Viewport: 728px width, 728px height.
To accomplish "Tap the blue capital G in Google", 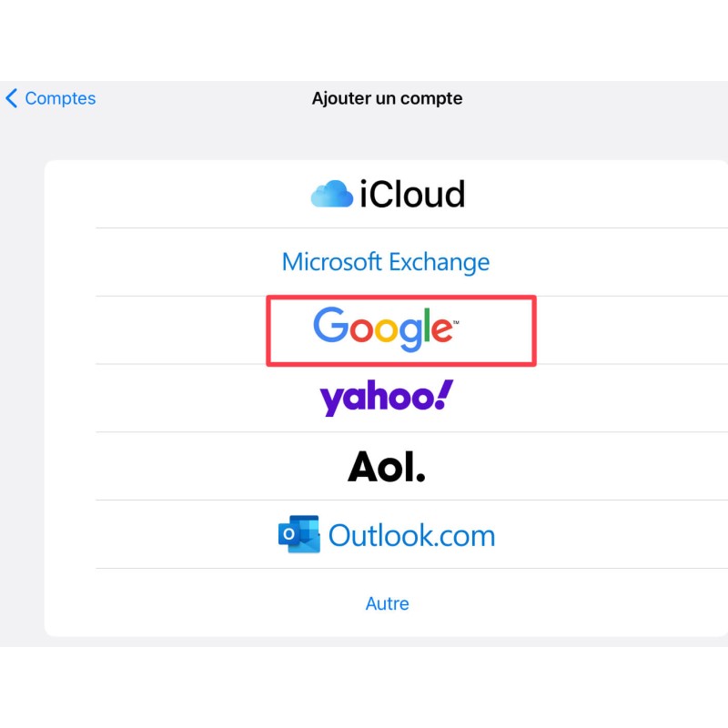I will [331, 326].
